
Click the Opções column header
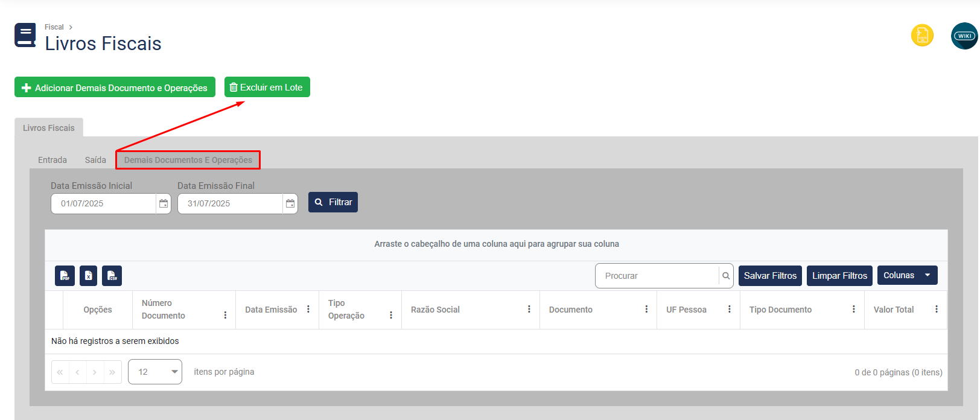tap(98, 310)
